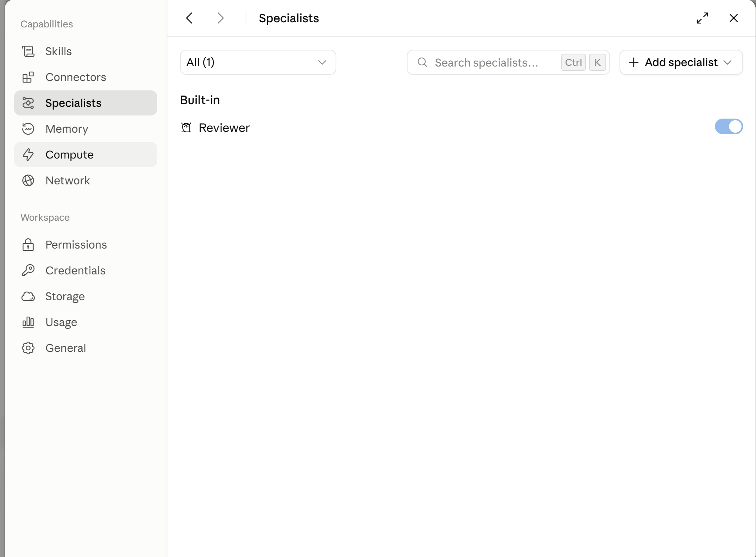The image size is (756, 557).
Task: Click the Memory icon in sidebar
Action: (x=28, y=129)
